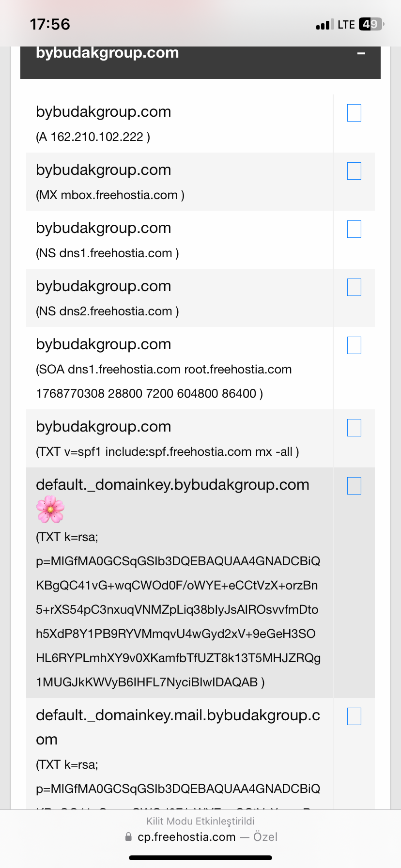
Task: Select the SOA record checkbox
Action: (354, 345)
